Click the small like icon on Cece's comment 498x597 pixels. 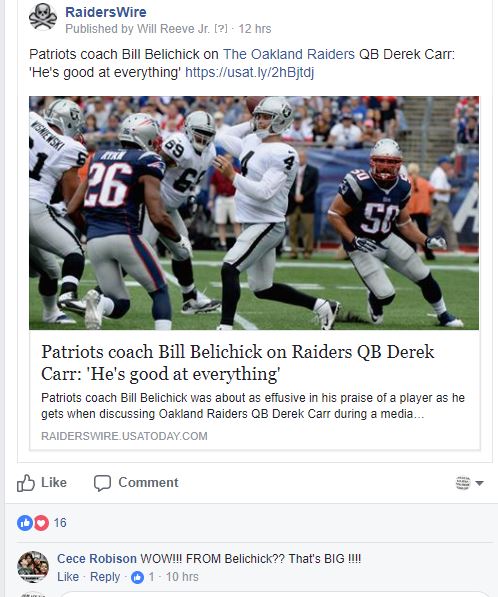[x=137, y=577]
